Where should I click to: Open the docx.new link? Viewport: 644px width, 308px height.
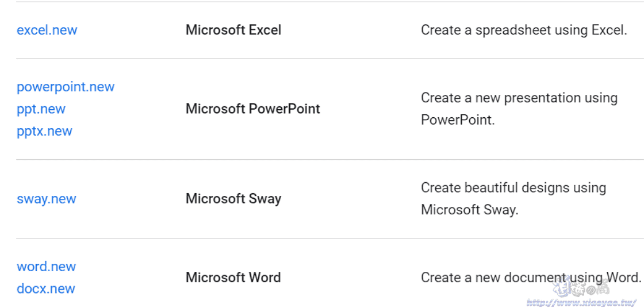(x=46, y=288)
